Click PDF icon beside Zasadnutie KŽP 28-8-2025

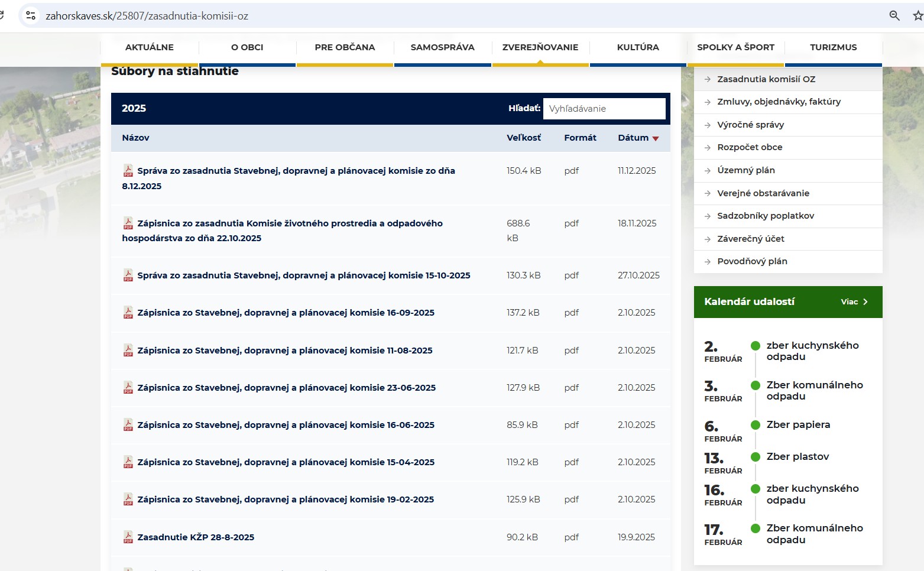coord(128,537)
